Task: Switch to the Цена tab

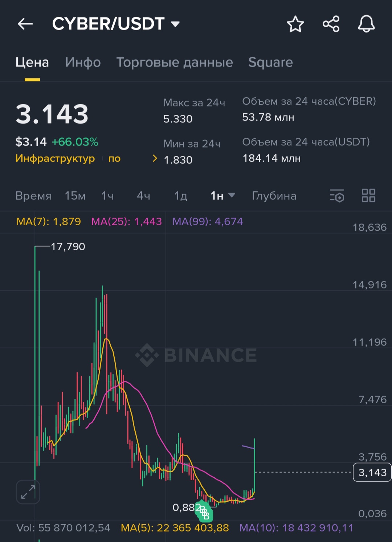Action: click(32, 62)
